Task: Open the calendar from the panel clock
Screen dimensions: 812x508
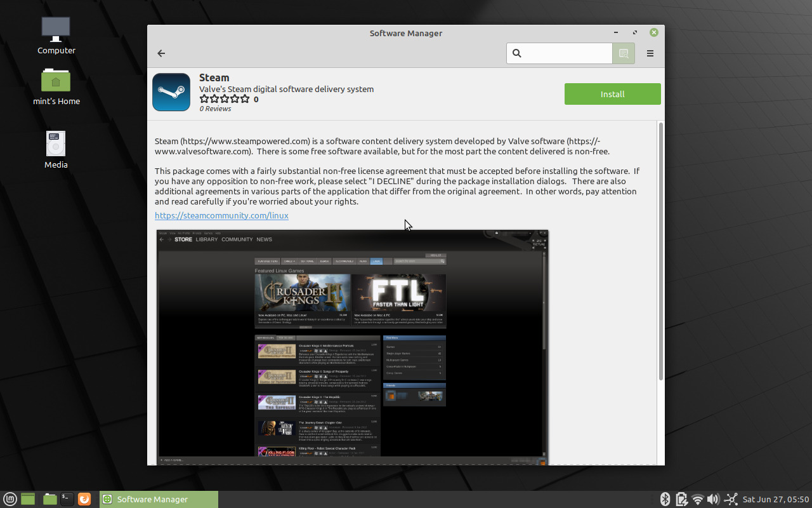Action: pos(776,499)
